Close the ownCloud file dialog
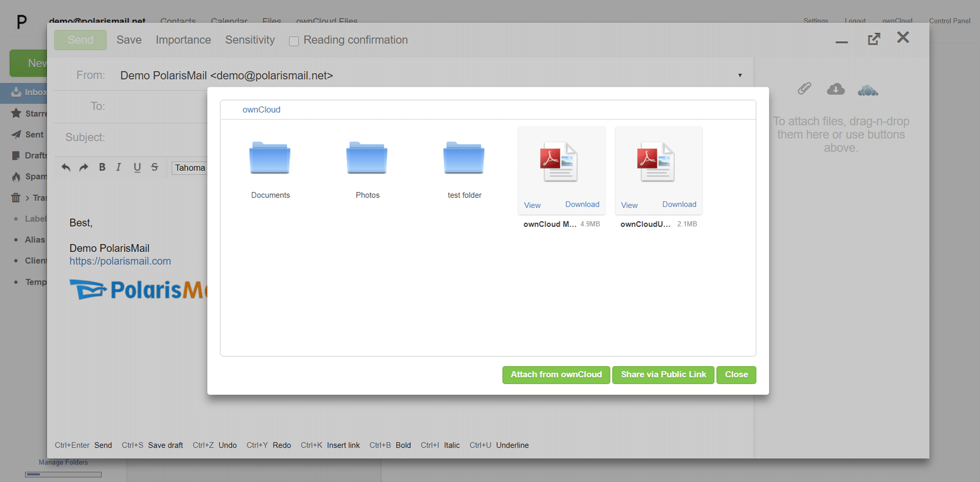Viewport: 980px width, 482px height. click(736, 375)
